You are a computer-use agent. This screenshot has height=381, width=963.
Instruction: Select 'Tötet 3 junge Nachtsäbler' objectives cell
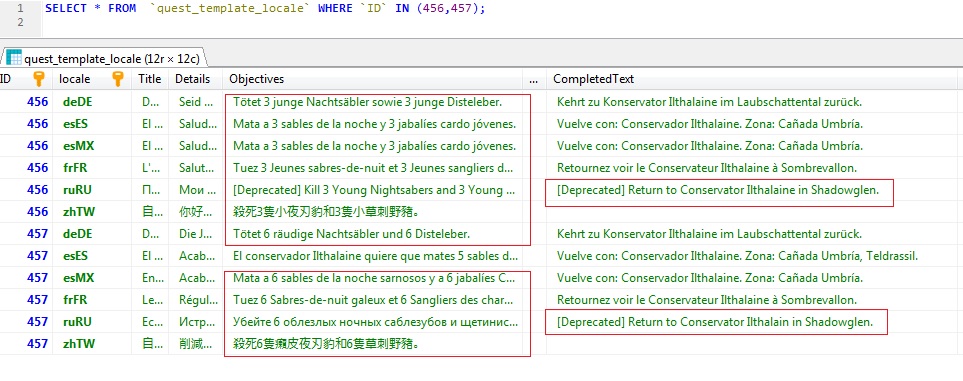point(372,101)
